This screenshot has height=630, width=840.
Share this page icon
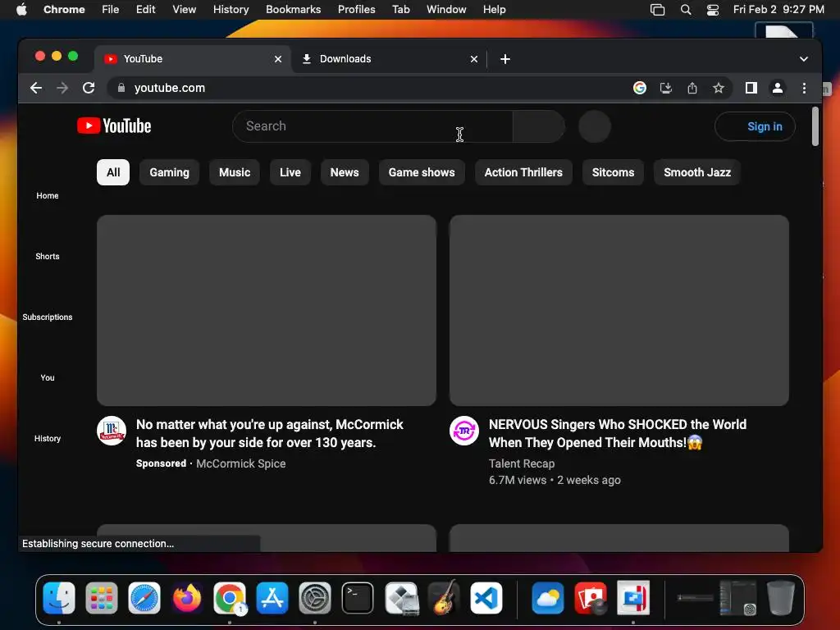(692, 88)
